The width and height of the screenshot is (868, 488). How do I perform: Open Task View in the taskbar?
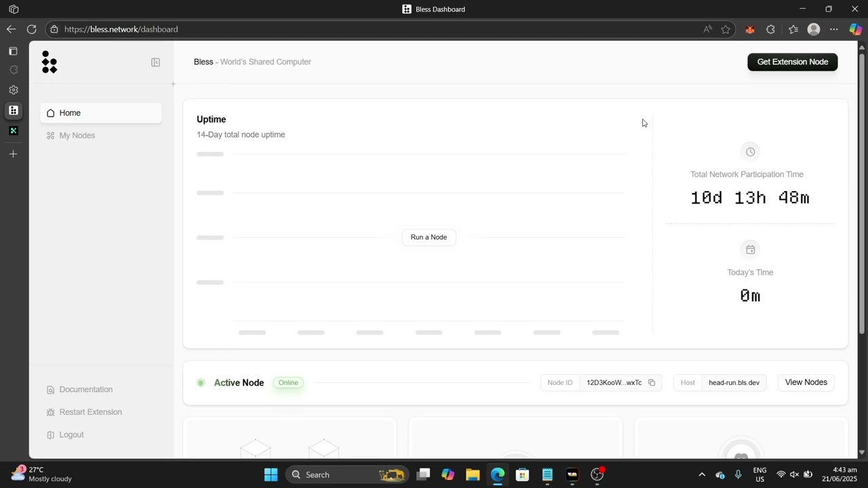pos(424,474)
